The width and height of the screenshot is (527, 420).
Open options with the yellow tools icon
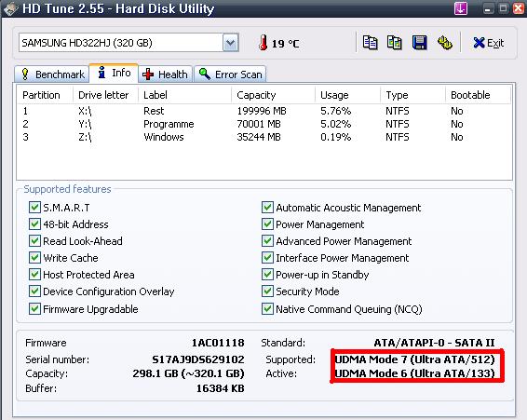point(445,43)
